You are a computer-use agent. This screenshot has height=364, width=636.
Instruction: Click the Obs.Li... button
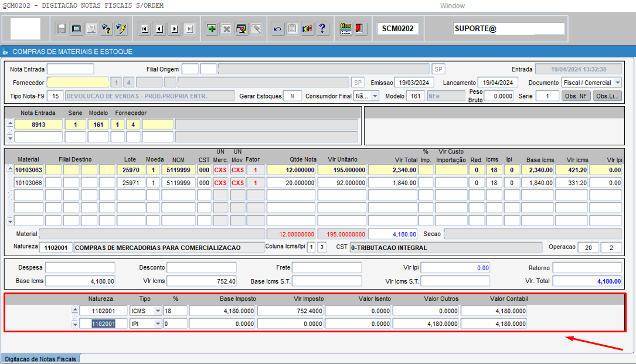(607, 96)
